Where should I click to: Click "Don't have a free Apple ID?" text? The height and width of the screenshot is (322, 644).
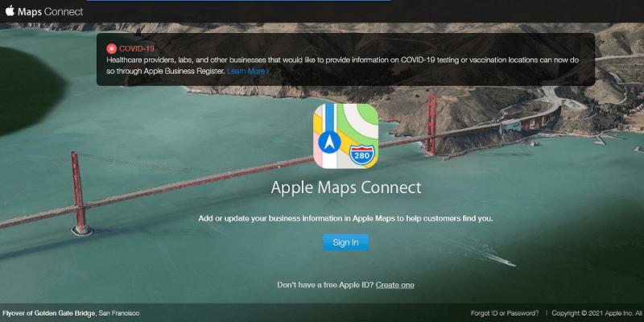pyautogui.click(x=325, y=285)
